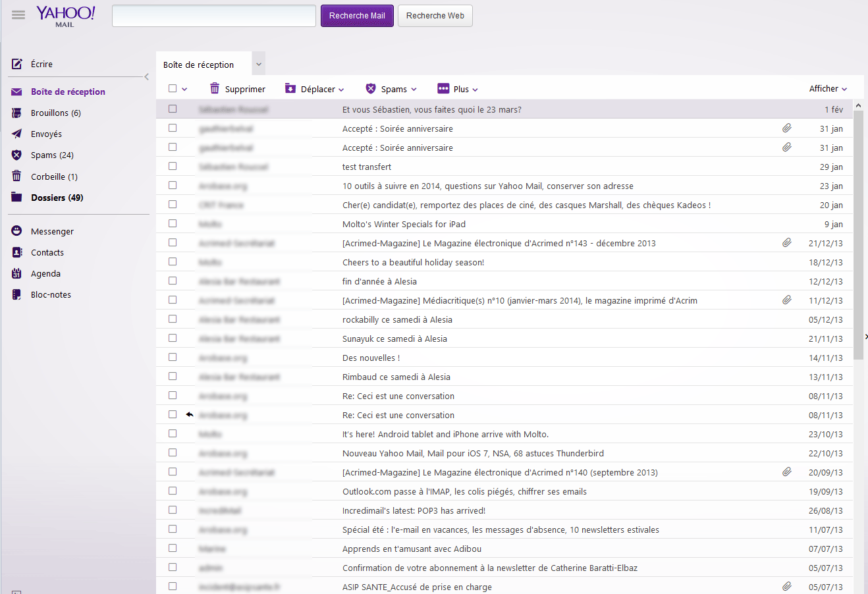Image resolution: width=868 pixels, height=594 pixels.
Task: Click the Supprimer button
Action: point(238,89)
